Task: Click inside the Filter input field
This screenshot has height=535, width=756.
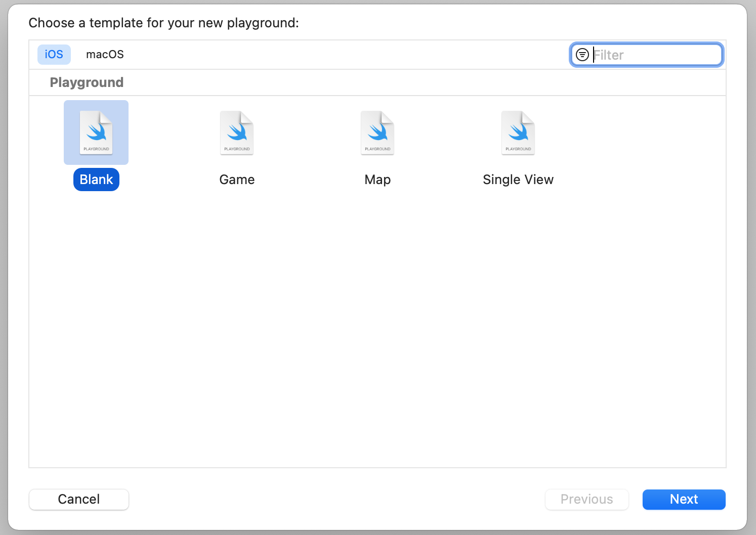Action: click(653, 54)
